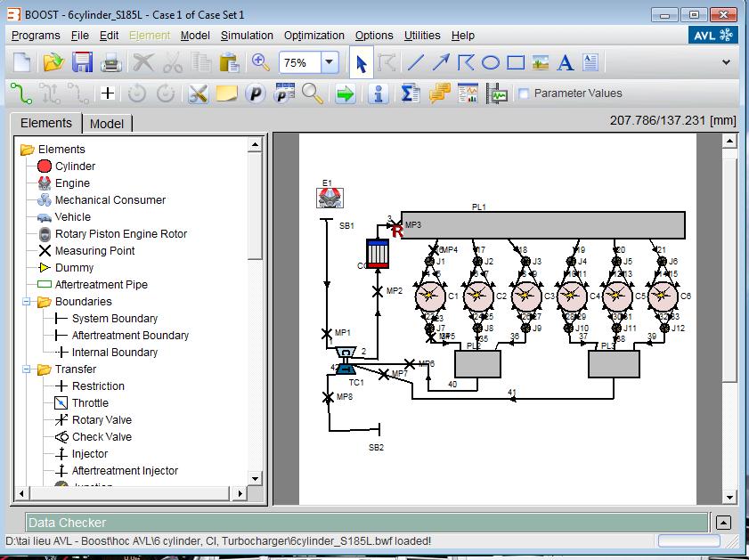The height and width of the screenshot is (560, 749).
Task: Expand the Data Checker panel button
Action: click(x=723, y=523)
